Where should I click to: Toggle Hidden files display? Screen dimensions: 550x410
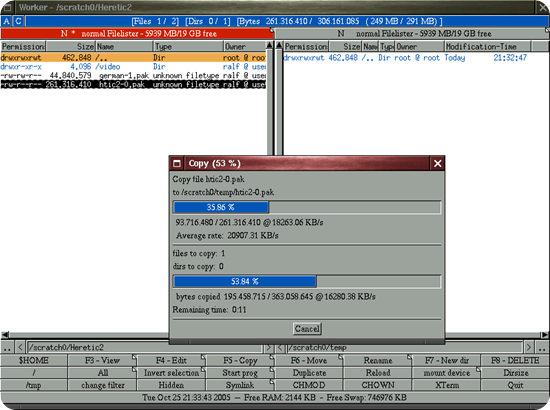click(x=171, y=385)
